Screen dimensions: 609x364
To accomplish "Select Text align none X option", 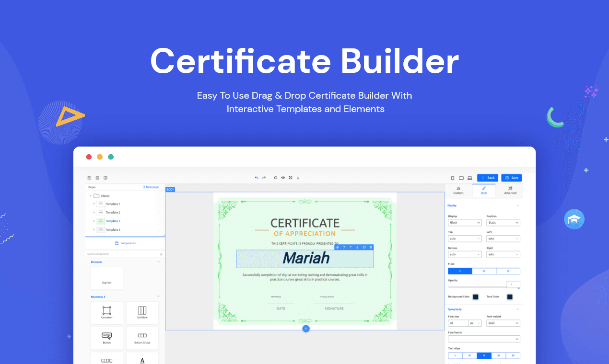I will (x=455, y=356).
